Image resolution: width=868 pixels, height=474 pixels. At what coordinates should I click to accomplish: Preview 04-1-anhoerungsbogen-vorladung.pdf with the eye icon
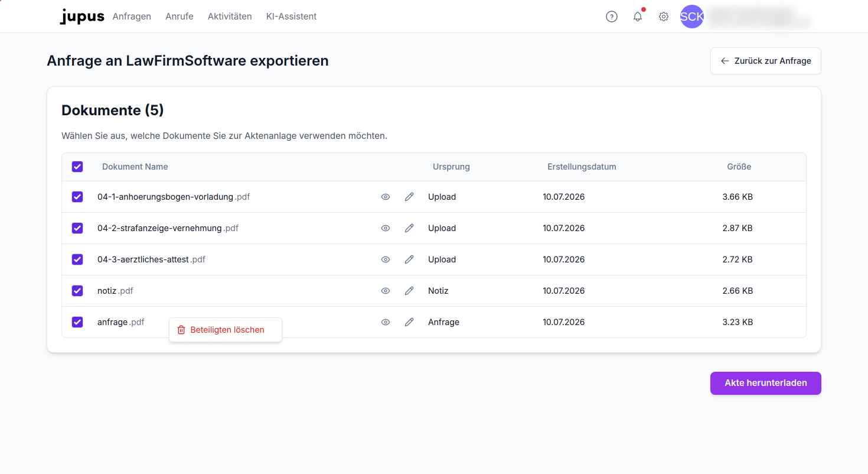pyautogui.click(x=386, y=197)
